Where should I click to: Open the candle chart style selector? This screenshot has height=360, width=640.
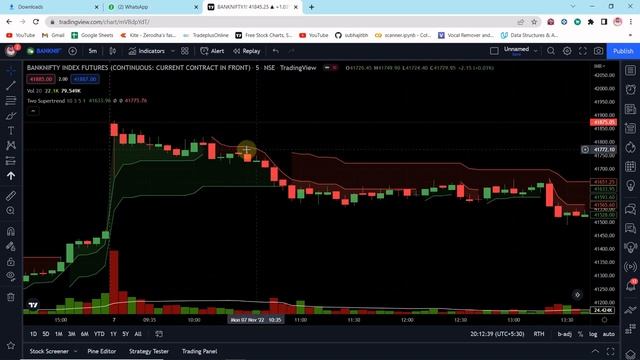coord(112,51)
